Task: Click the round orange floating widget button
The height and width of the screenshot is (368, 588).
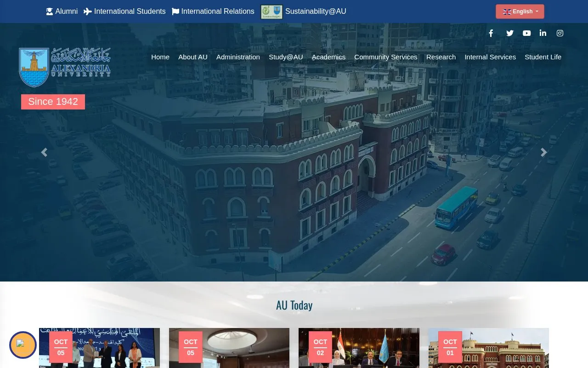Action: point(23,345)
